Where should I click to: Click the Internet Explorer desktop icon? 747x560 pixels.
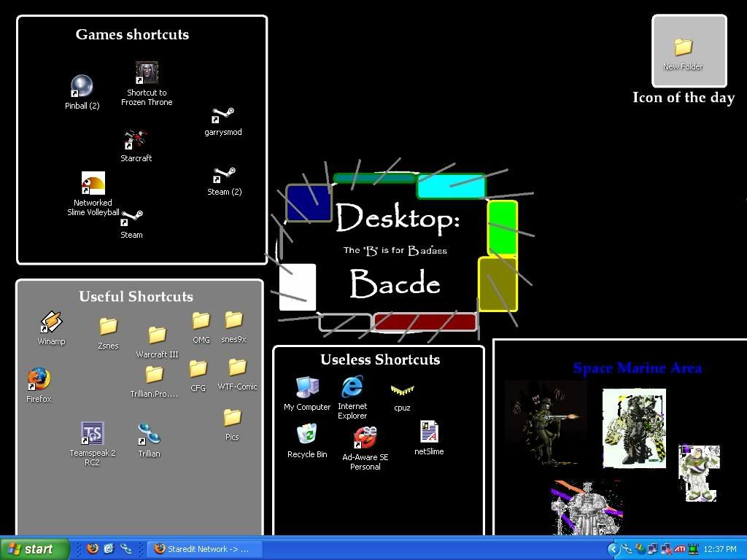coord(352,387)
